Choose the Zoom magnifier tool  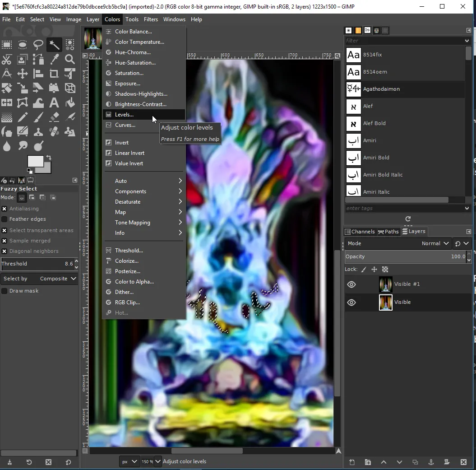70,59
